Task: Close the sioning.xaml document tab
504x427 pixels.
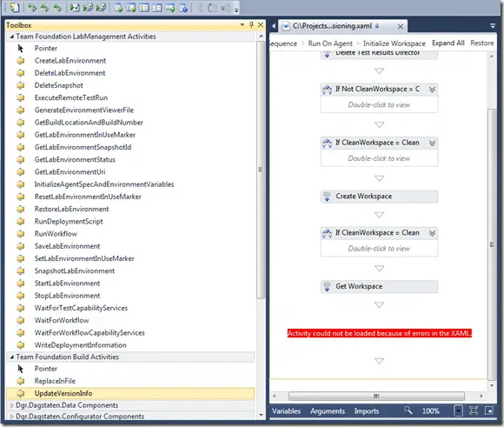Action: (x=401, y=26)
